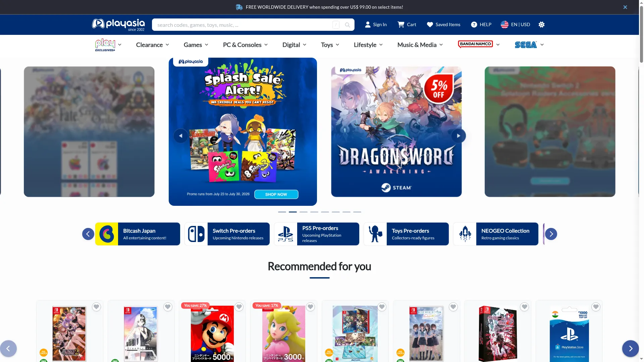This screenshot has width=644, height=362.
Task: Click the PS5 logo icon
Action: pyautogui.click(x=286, y=234)
